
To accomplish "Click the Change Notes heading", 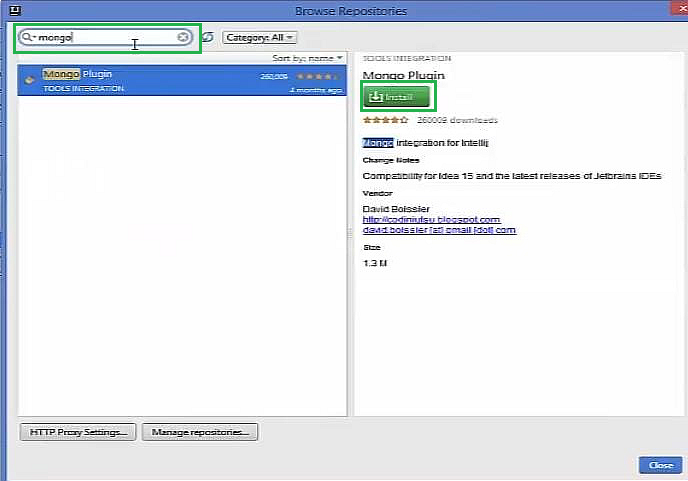I will pos(391,160).
